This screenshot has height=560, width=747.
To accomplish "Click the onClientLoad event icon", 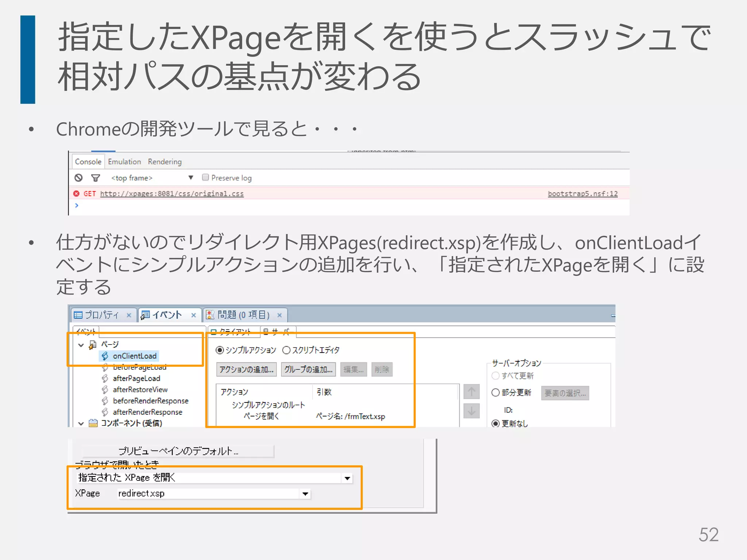I will pos(105,356).
